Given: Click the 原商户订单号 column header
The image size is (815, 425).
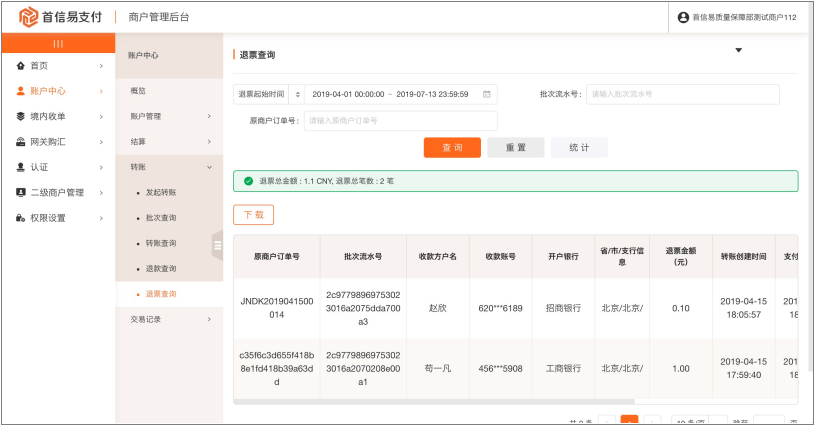Looking at the screenshot, I should coord(277,256).
